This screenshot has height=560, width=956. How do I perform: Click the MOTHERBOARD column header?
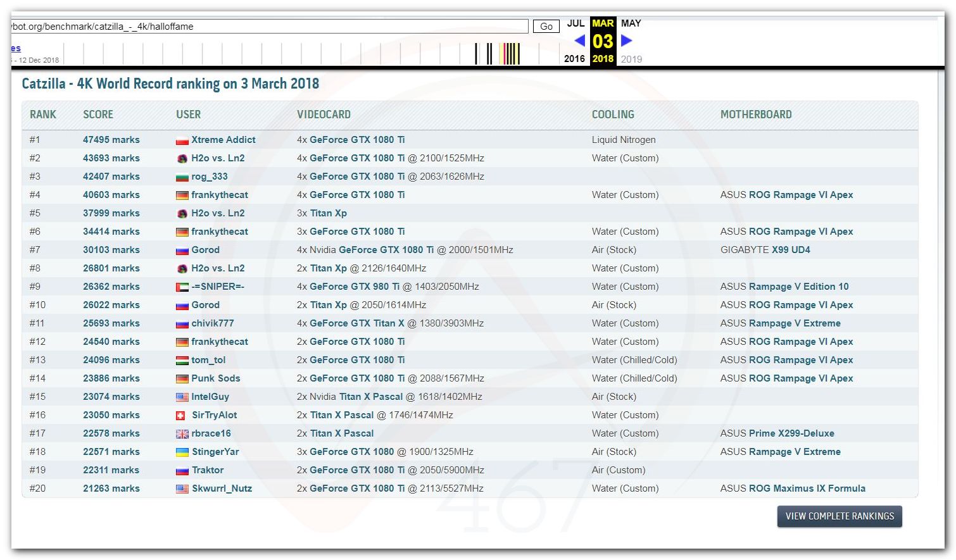point(756,115)
